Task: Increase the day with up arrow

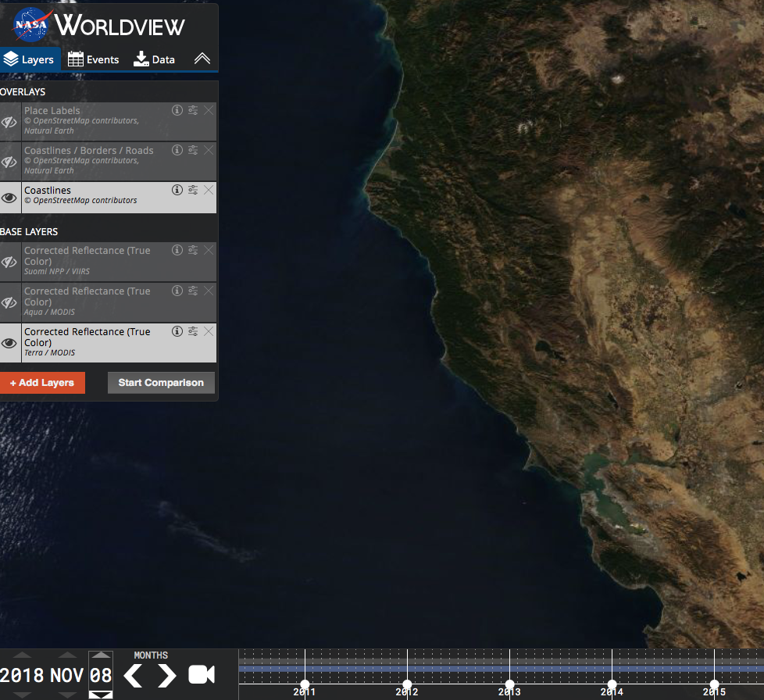Action: click(101, 655)
